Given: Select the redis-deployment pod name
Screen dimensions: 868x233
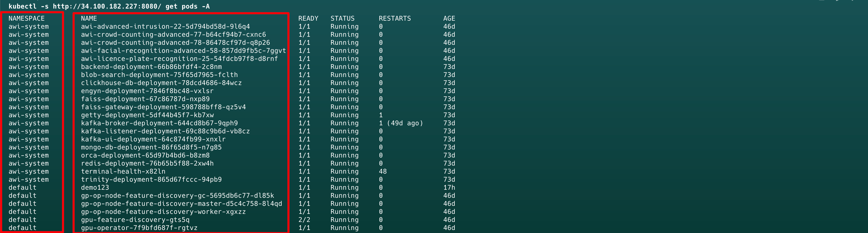Looking at the screenshot, I should [x=147, y=164].
